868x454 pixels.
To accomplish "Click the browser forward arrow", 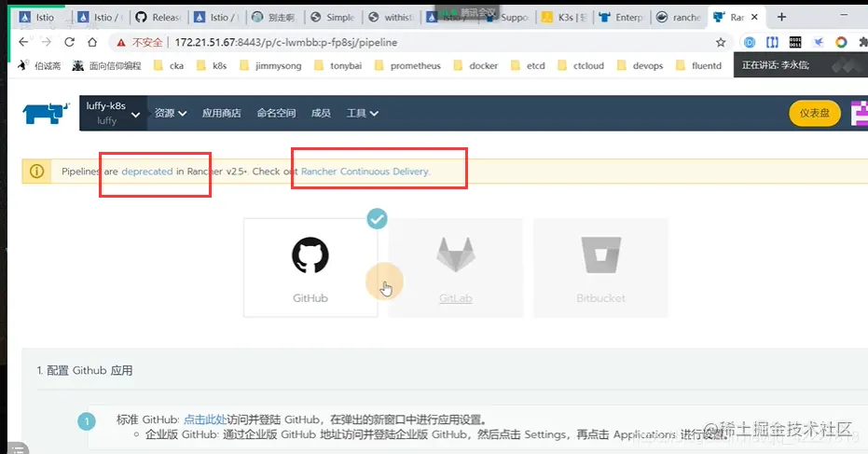I will 46,42.
